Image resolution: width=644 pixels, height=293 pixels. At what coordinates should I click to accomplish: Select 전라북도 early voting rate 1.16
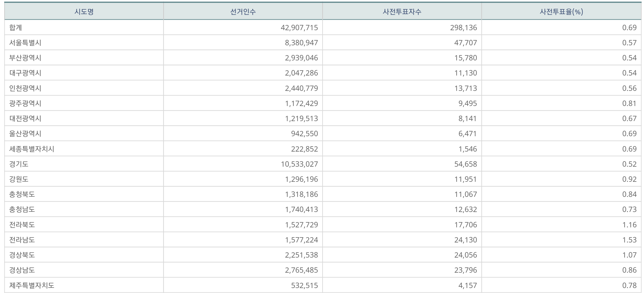tap(629, 225)
